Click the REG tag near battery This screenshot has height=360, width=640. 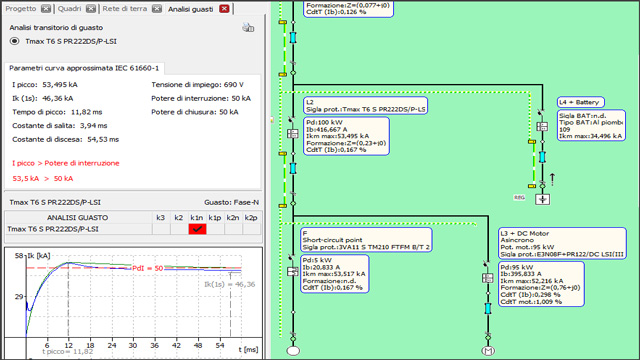pos(519,198)
